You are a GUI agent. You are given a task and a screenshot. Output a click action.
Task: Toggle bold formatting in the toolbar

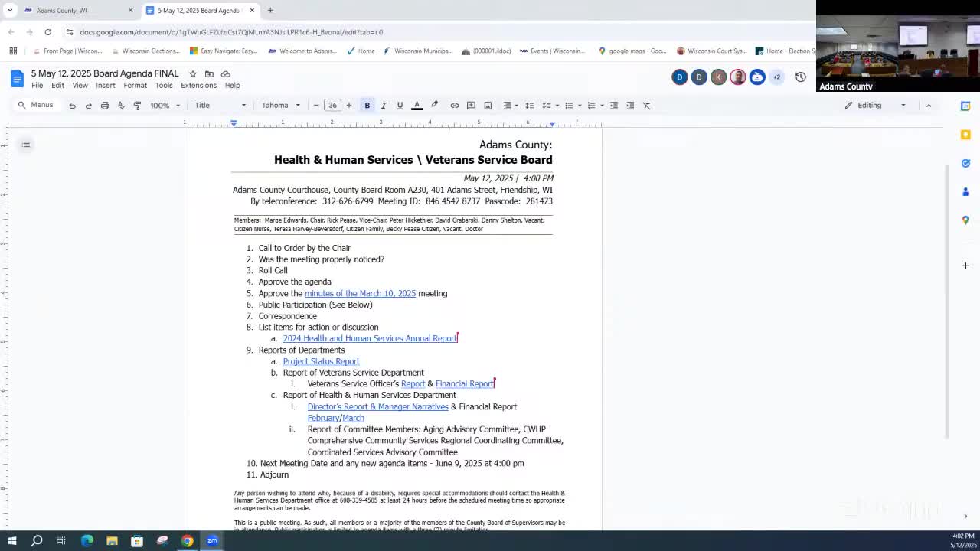pos(367,106)
